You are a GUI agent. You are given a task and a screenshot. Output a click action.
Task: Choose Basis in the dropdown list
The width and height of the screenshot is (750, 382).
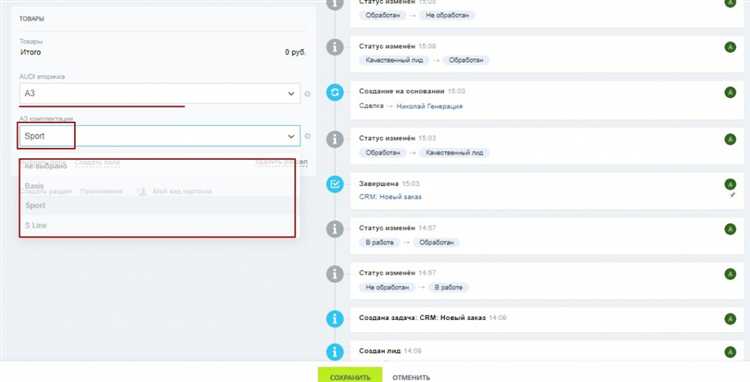[157, 186]
